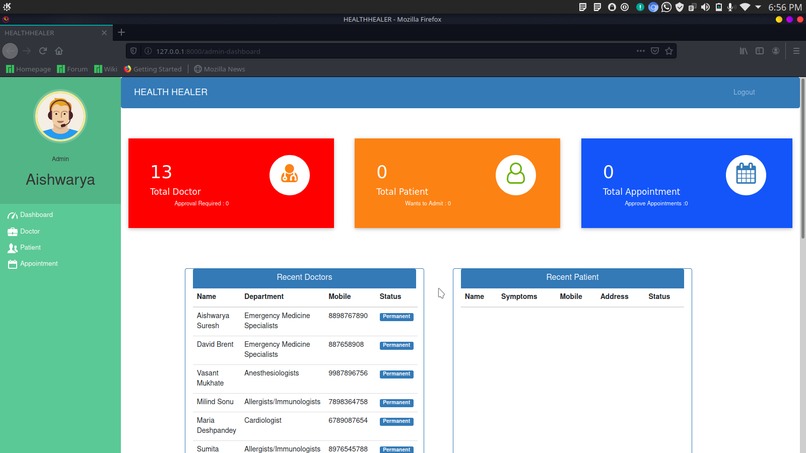The width and height of the screenshot is (806, 453).
Task: Click the Total Patient person icon
Action: 516,175
